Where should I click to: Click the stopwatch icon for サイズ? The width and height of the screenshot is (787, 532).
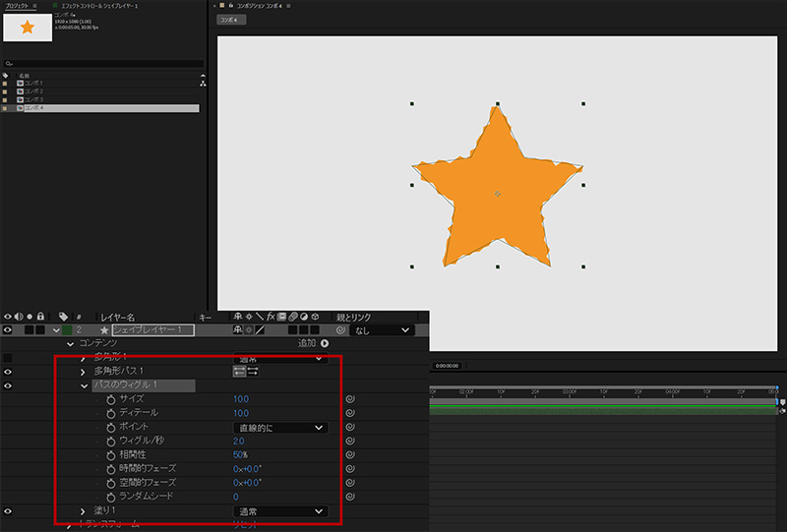click(x=111, y=399)
